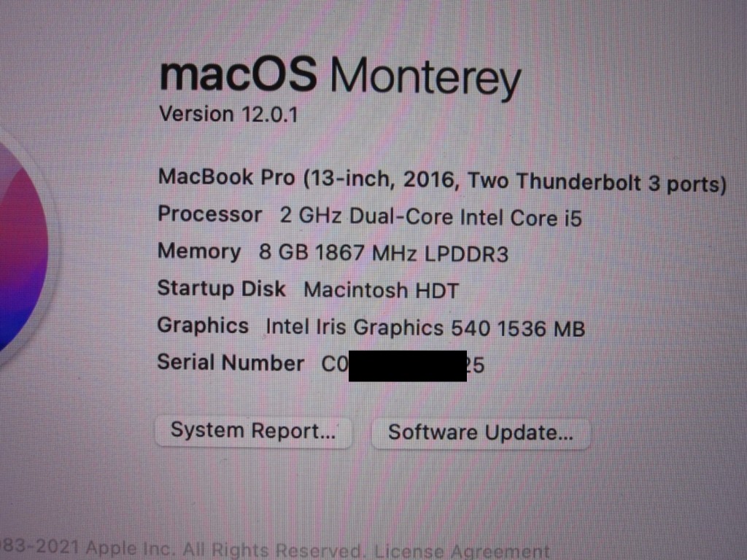Click Version 12.0.1 to reveal build number
Viewport: 747px width, 560px height.
[x=228, y=114]
